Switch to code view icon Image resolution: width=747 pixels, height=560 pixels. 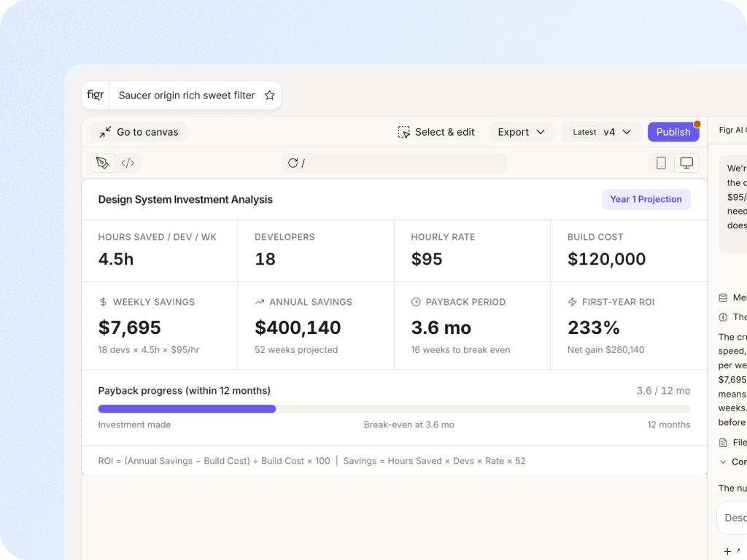tap(128, 163)
